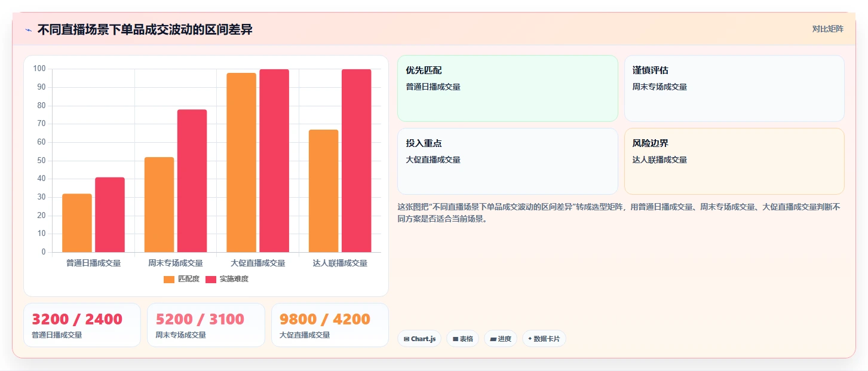Click the red bar for 周末专场成交量
This screenshot has width=868, height=371.
[x=192, y=181]
